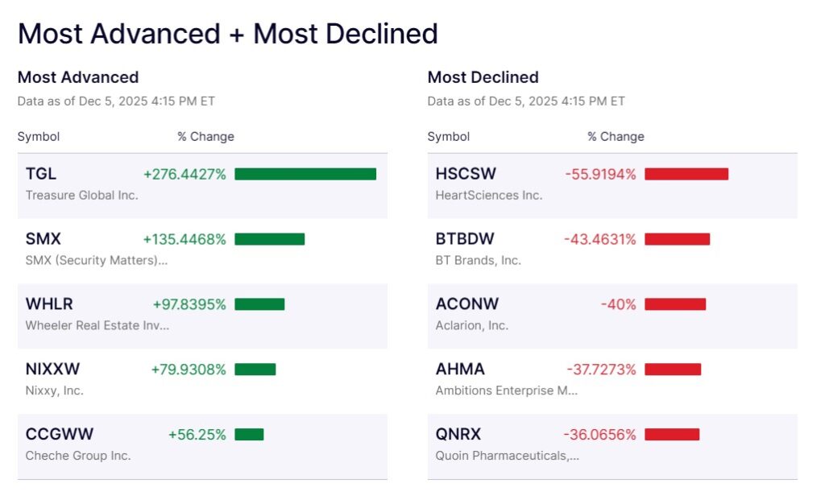Click the HeartSciences Inc. company name

[x=489, y=195]
